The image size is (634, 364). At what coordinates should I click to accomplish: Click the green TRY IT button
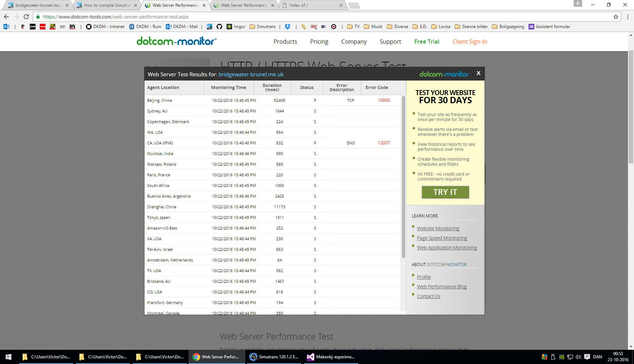pyautogui.click(x=445, y=192)
